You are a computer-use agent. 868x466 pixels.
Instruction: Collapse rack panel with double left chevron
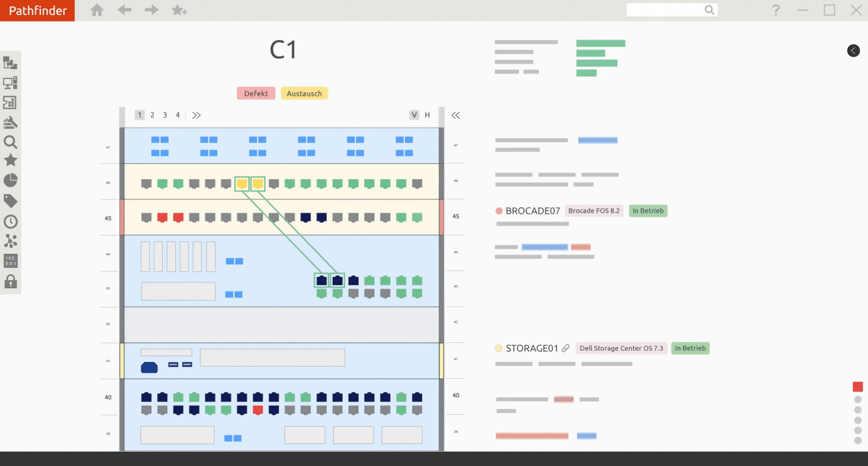tap(455, 115)
